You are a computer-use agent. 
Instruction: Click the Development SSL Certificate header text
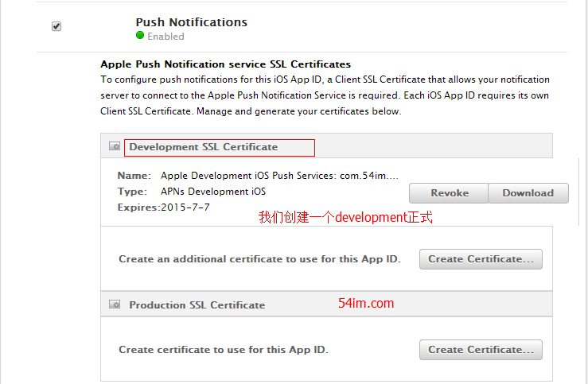[204, 147]
